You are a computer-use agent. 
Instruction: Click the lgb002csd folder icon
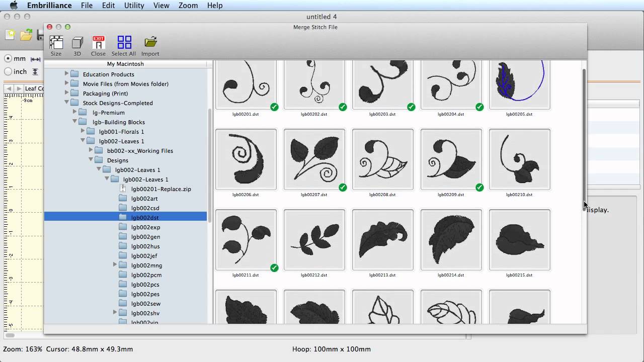(x=123, y=208)
